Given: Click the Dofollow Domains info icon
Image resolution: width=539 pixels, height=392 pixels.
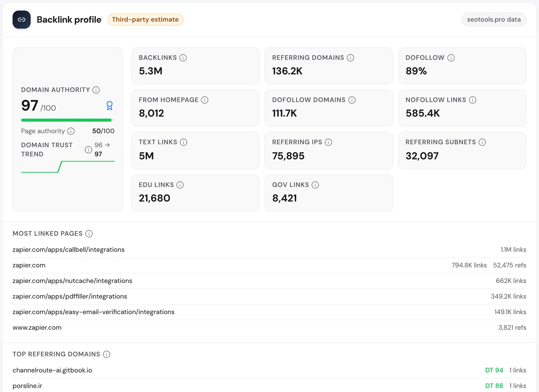Looking at the screenshot, I should (x=352, y=100).
